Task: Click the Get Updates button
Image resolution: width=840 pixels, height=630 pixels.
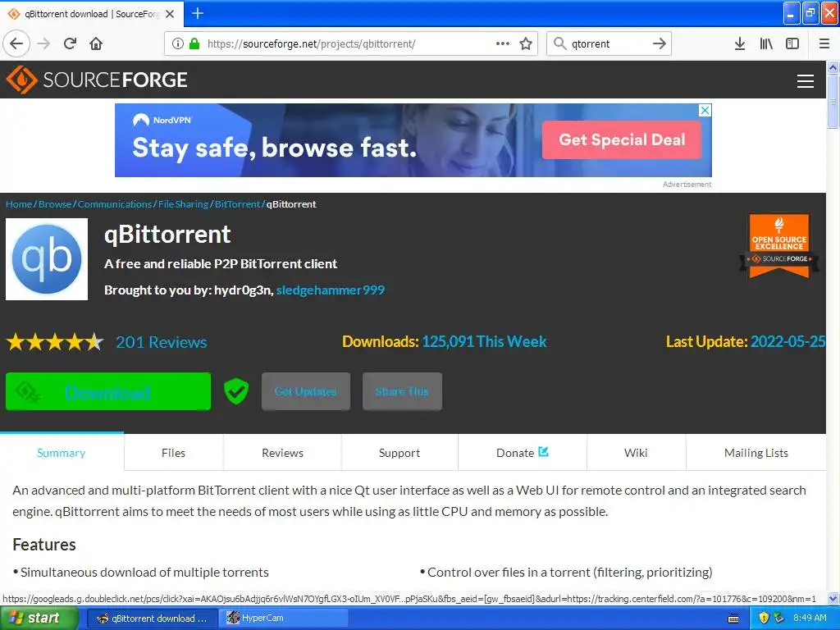Action: [x=306, y=391]
